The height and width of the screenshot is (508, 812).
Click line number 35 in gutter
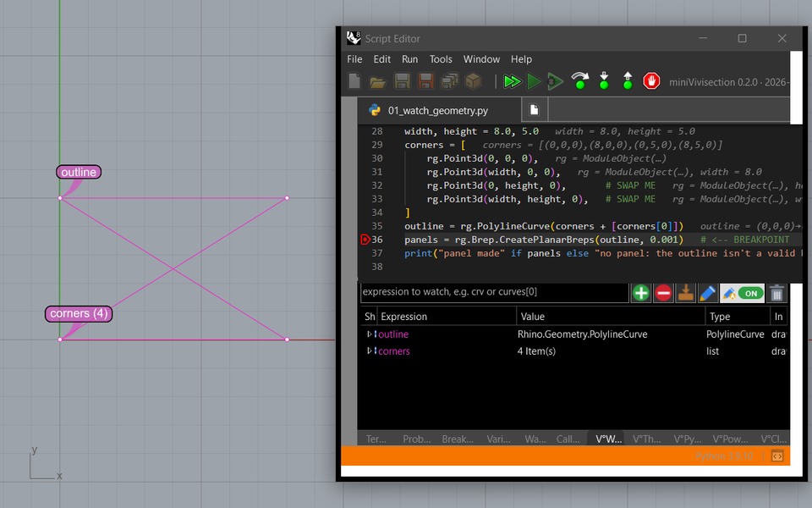coord(377,226)
